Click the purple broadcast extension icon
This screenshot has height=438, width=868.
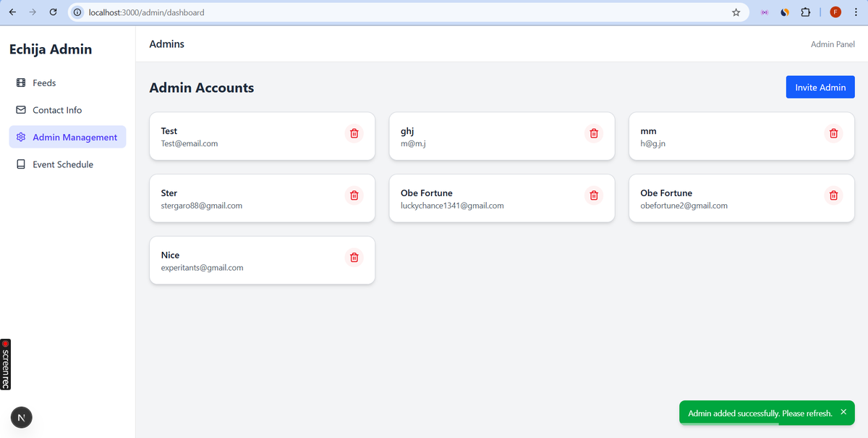pyautogui.click(x=765, y=12)
